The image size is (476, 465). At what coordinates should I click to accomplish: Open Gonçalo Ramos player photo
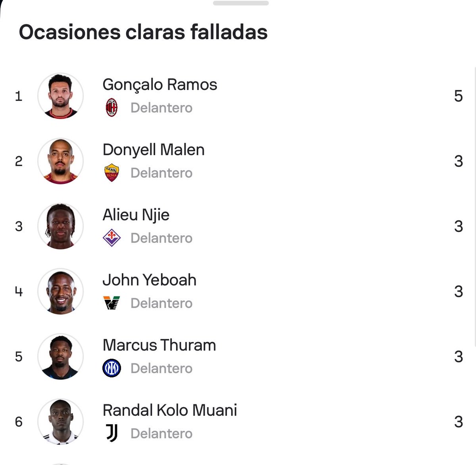[61, 96]
